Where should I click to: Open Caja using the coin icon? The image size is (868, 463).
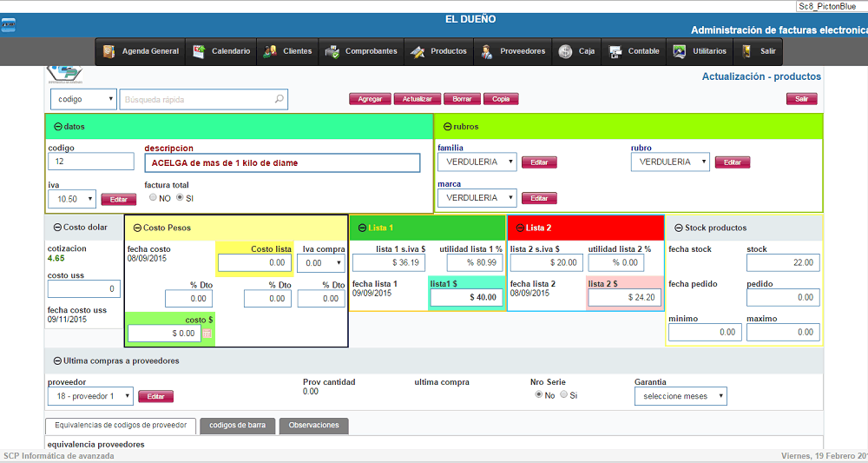click(x=566, y=51)
